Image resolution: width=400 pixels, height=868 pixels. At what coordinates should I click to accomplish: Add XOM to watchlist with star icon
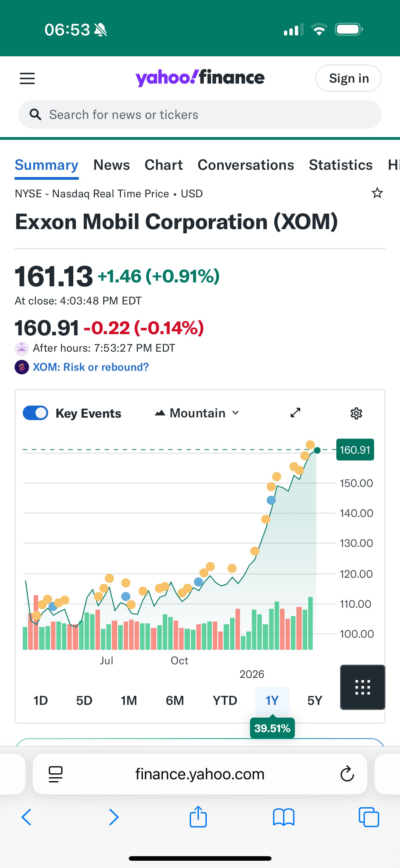click(377, 193)
